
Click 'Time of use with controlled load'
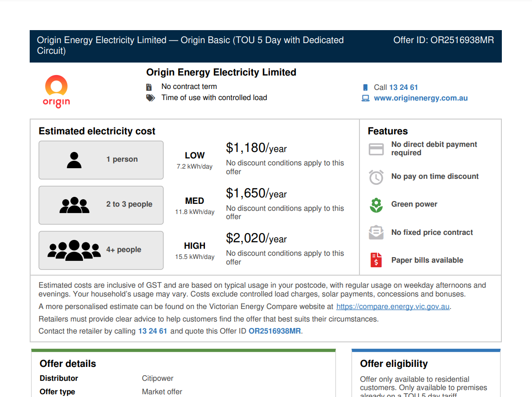pos(214,98)
